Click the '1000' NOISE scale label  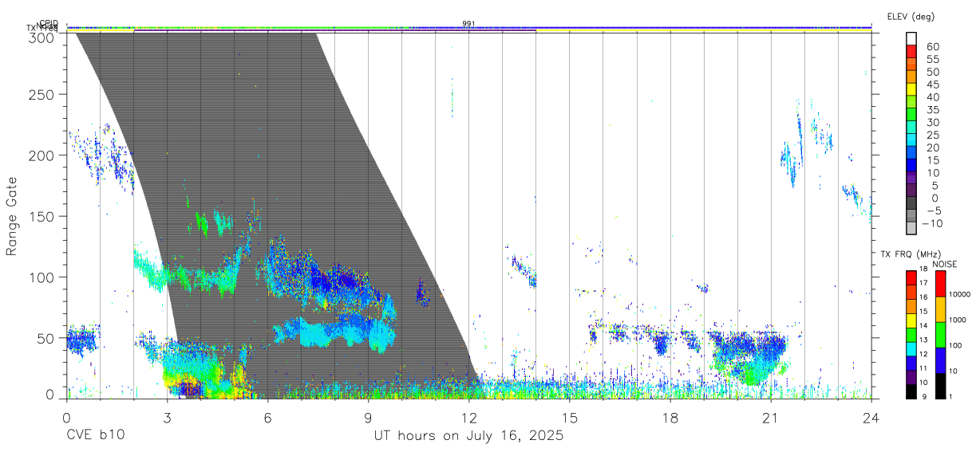[x=959, y=320]
